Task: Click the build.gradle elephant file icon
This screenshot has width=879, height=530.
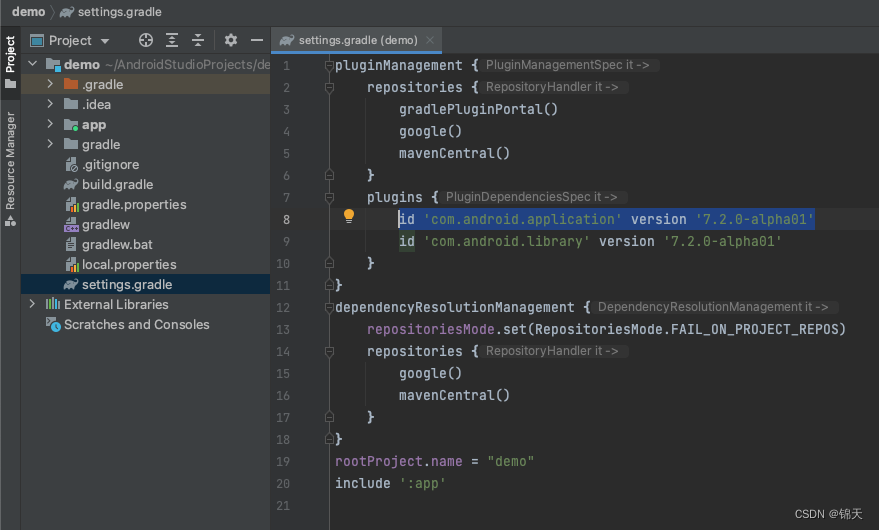Action: 71,185
